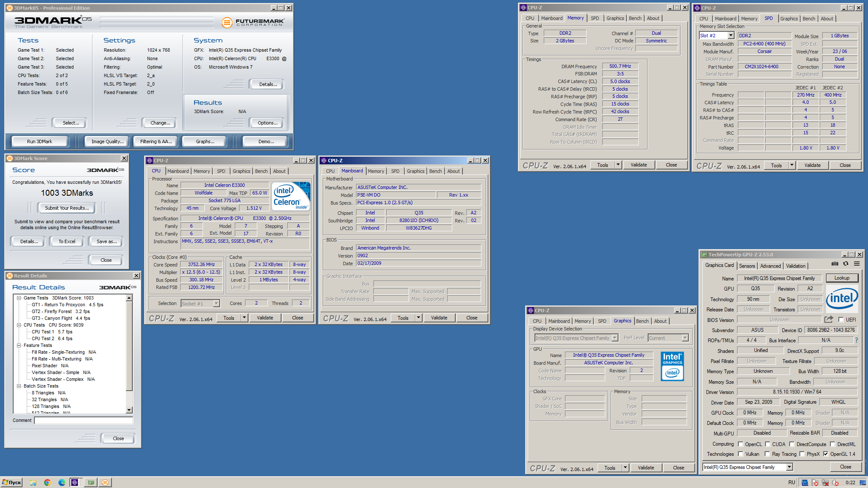Click into the Comment input field

click(x=83, y=420)
